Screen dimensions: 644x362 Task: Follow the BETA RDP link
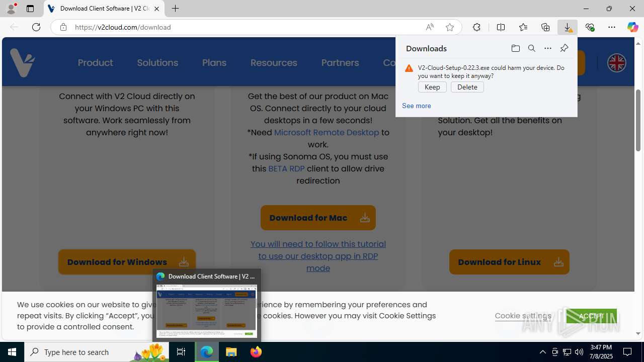pos(286,168)
